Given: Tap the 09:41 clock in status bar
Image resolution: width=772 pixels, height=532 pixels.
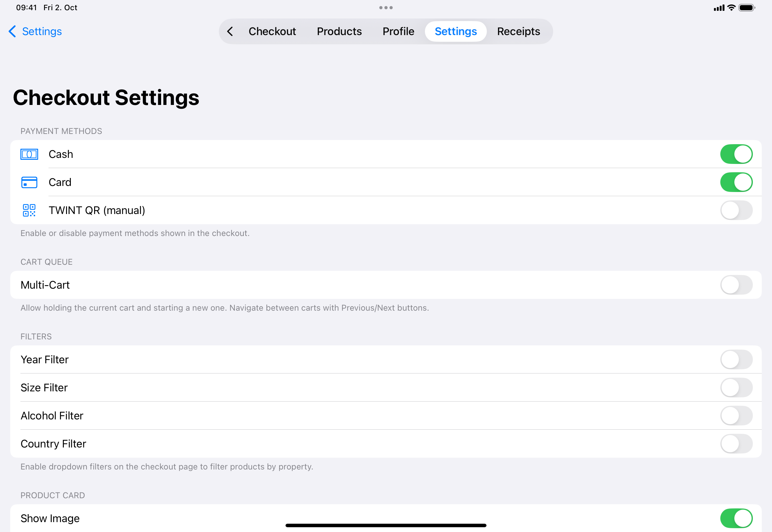Looking at the screenshot, I should pos(26,8).
